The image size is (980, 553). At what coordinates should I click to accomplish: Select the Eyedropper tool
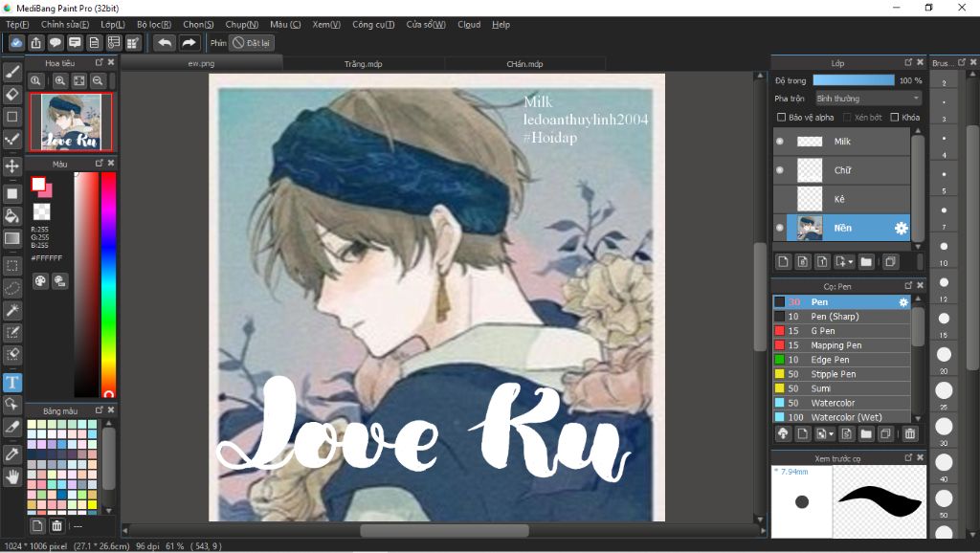tap(11, 454)
